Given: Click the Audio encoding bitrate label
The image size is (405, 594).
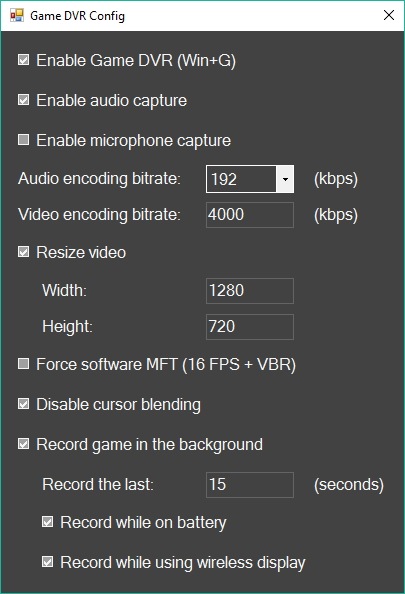Looking at the screenshot, I should click(99, 178).
